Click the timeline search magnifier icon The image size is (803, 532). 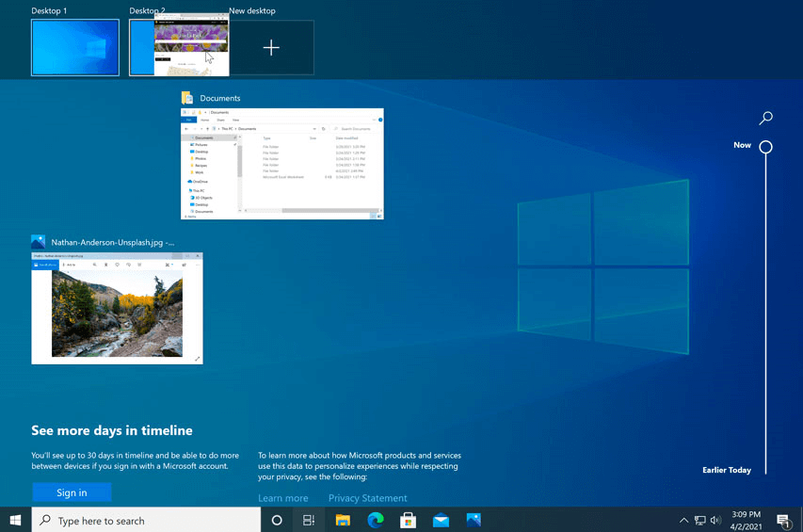tap(766, 118)
